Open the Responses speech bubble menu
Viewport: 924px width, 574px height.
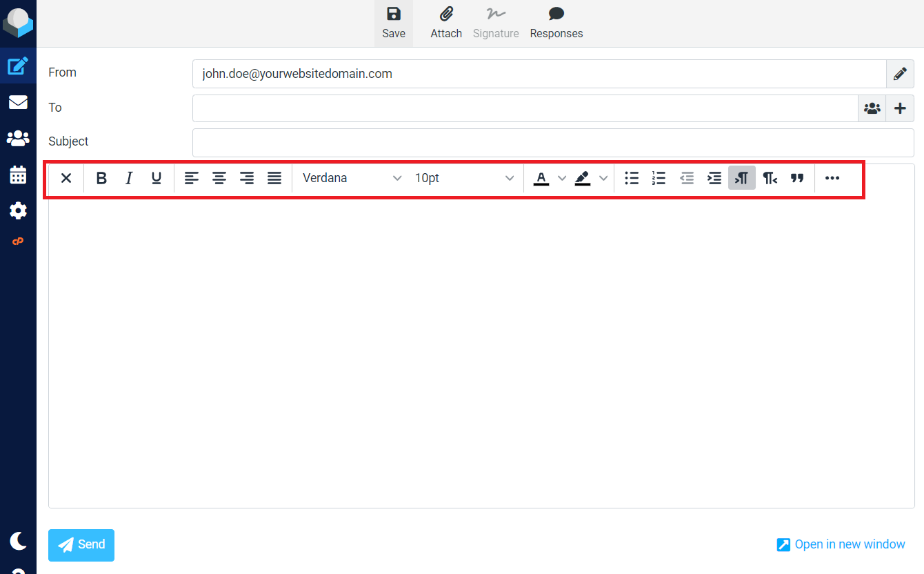tap(556, 14)
